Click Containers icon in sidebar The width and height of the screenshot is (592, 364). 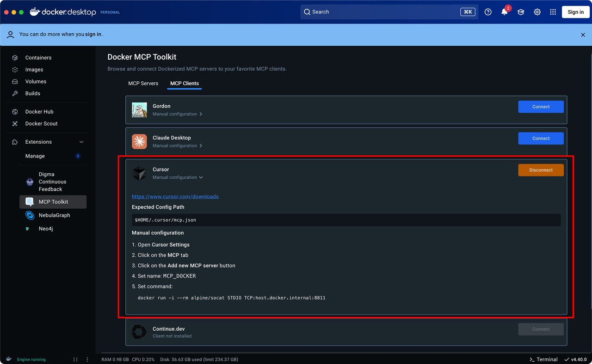tap(15, 58)
